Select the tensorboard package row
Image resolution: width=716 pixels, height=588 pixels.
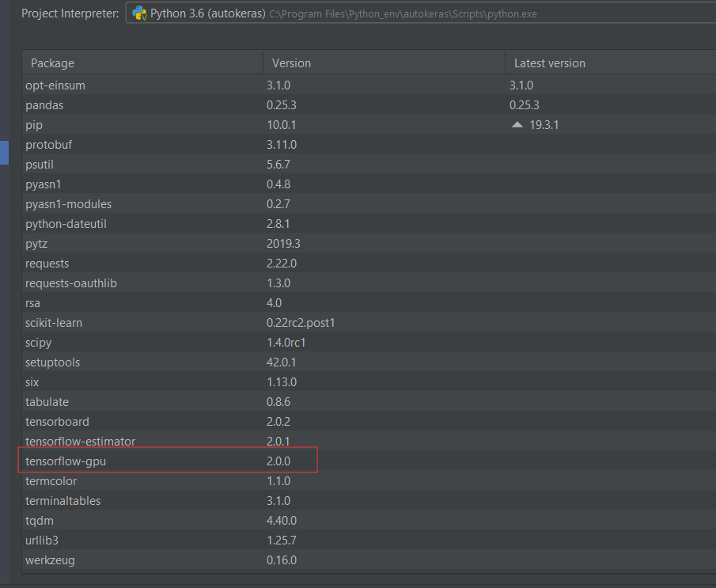pyautogui.click(x=57, y=421)
